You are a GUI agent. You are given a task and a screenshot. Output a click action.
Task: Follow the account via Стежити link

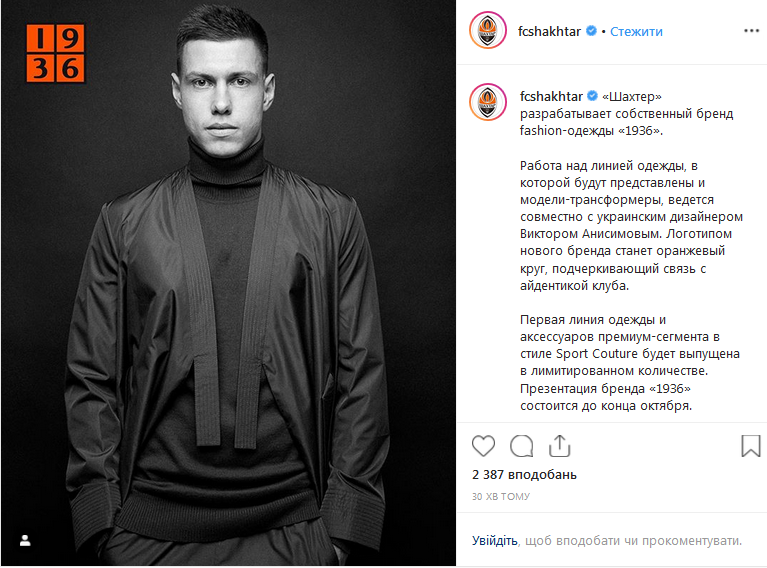[x=636, y=32]
